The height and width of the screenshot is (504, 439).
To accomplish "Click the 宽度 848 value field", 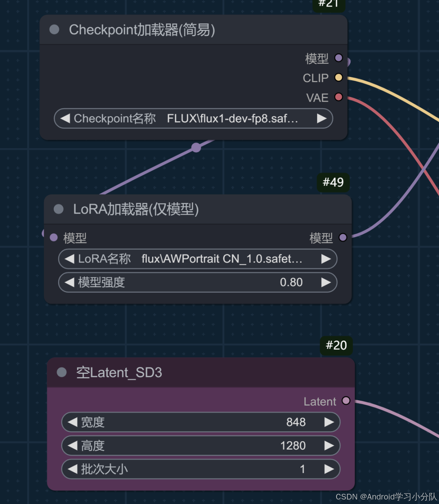I will click(x=201, y=422).
